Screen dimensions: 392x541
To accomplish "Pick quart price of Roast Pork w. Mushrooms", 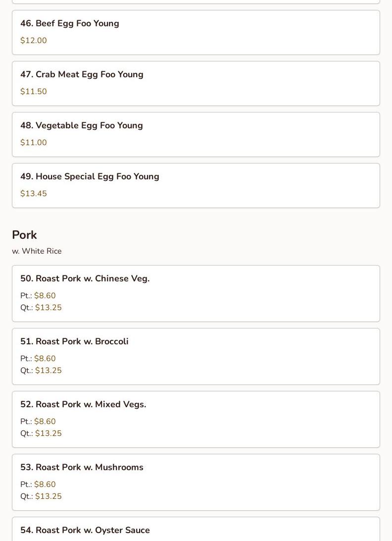I will [48, 496].
